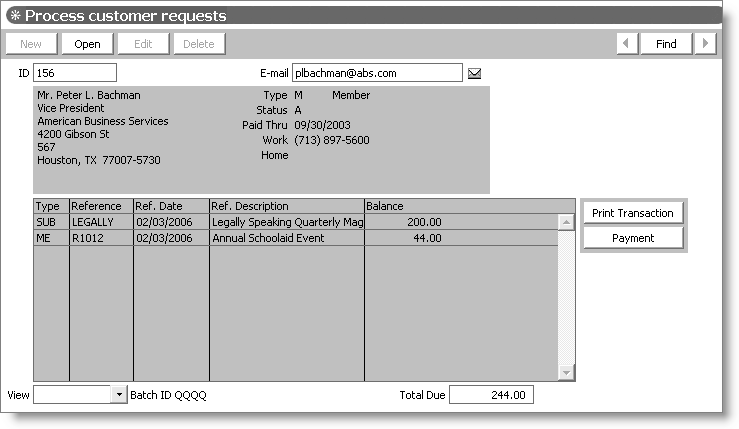Click the LEGALLY reference cell
The image size is (739, 429).
click(x=101, y=222)
